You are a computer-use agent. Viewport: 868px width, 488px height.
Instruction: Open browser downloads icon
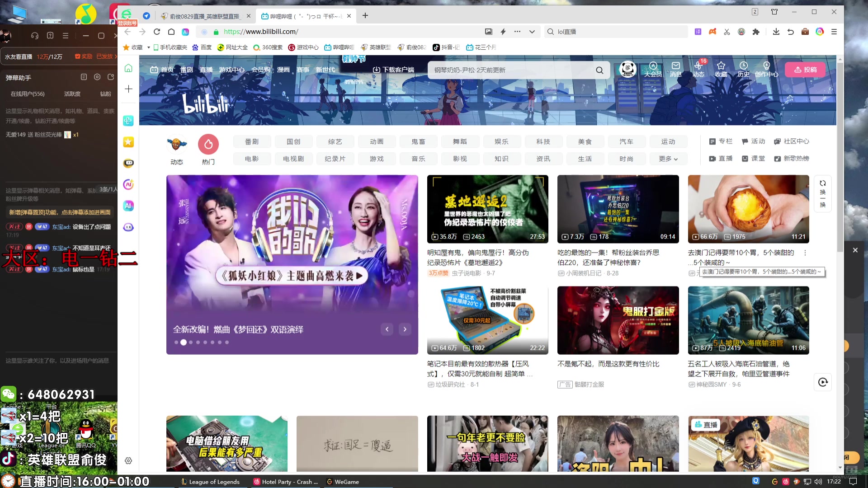[776, 32]
